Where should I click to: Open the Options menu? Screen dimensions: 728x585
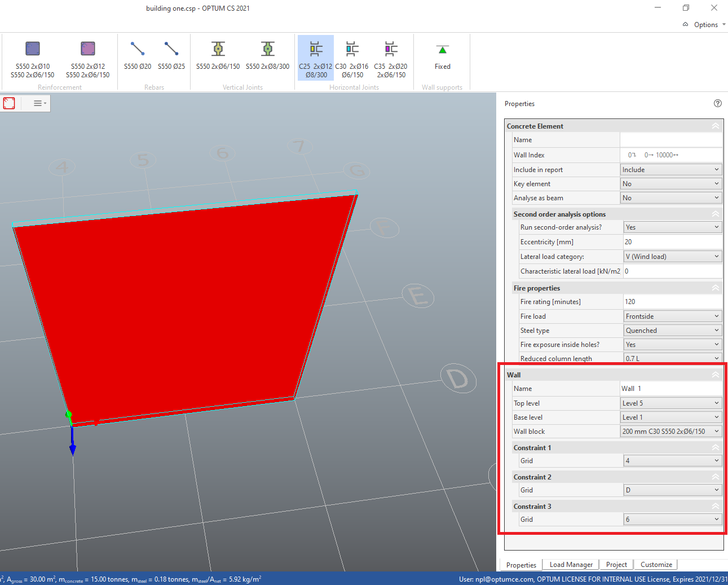(705, 25)
